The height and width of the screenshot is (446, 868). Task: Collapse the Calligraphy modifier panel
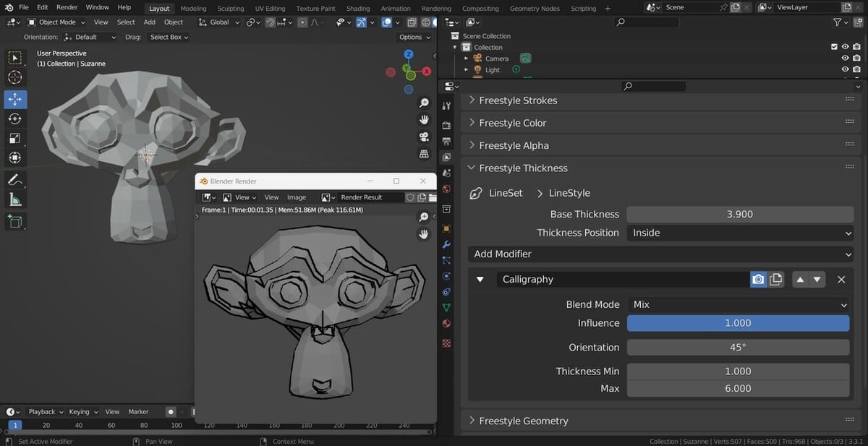[480, 279]
